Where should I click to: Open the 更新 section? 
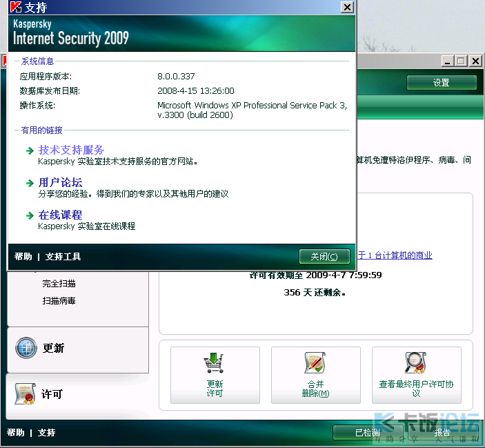78,349
